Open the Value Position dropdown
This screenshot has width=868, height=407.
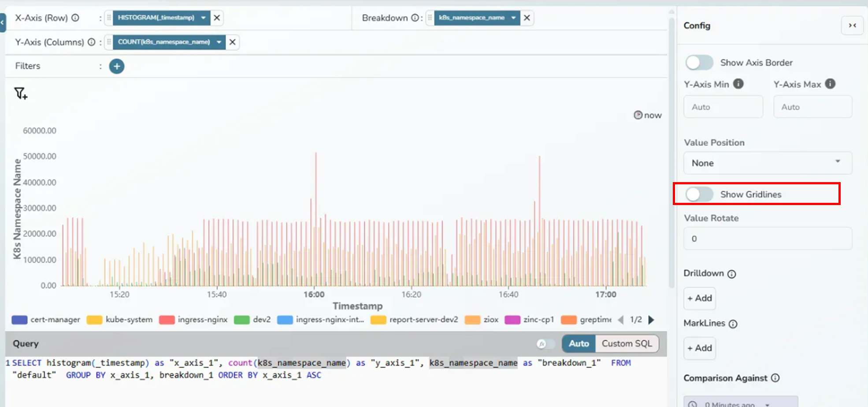(767, 163)
